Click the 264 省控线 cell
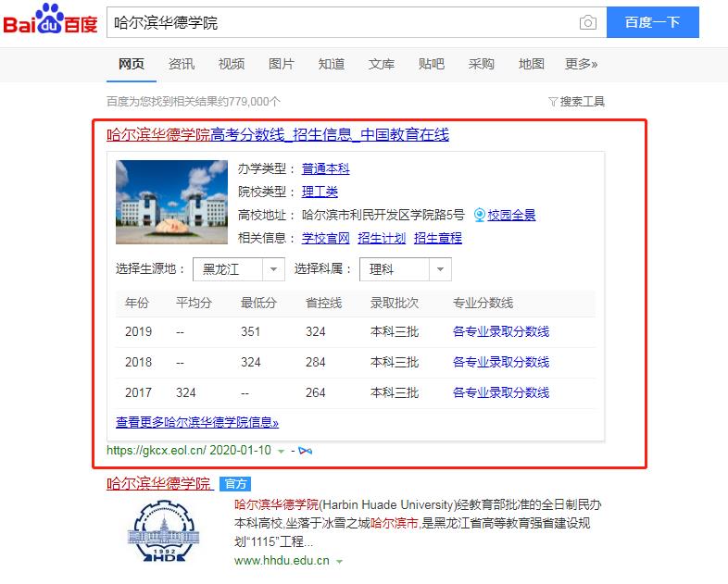The width and height of the screenshot is (728, 584). 315,393
